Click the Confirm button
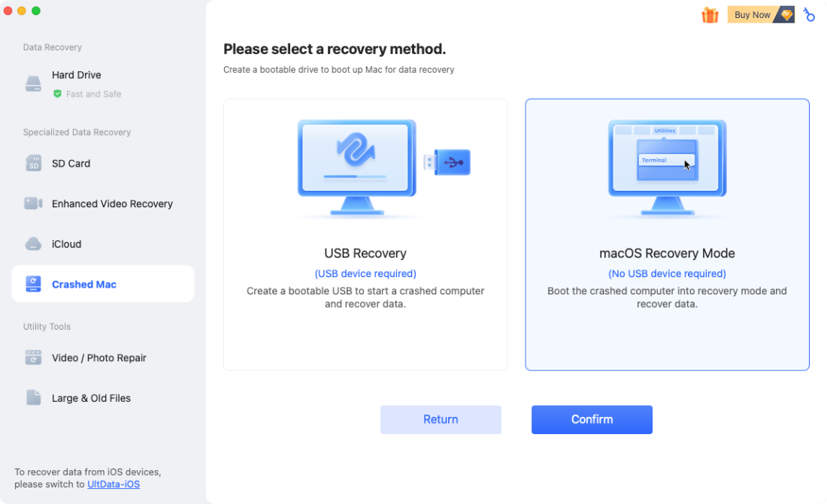The height and width of the screenshot is (504, 827). [592, 419]
